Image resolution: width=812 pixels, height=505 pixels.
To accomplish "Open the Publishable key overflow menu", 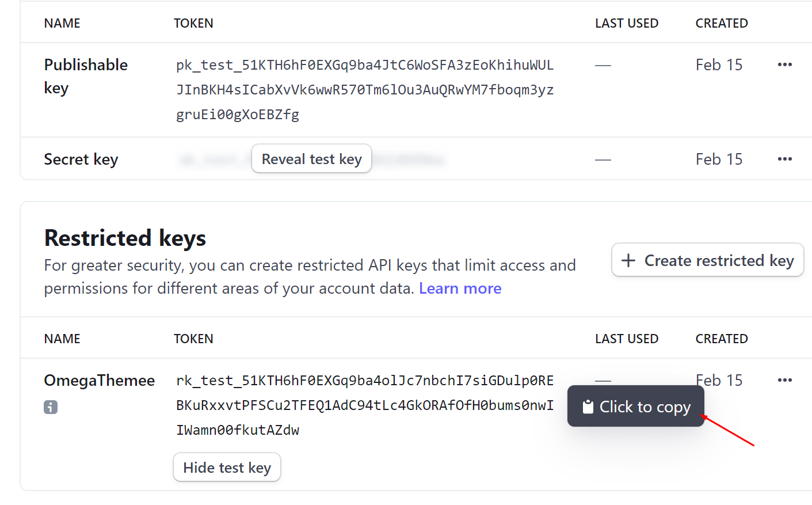I will [784, 64].
